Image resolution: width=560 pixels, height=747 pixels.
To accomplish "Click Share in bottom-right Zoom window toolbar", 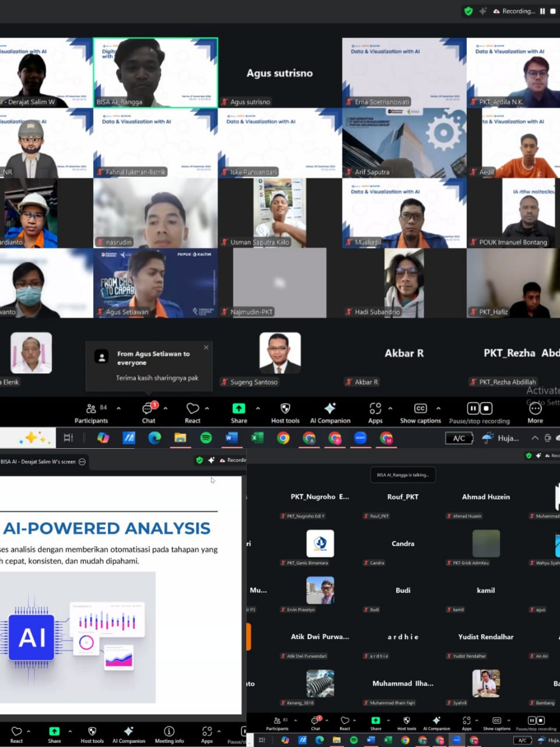I will pos(376,724).
